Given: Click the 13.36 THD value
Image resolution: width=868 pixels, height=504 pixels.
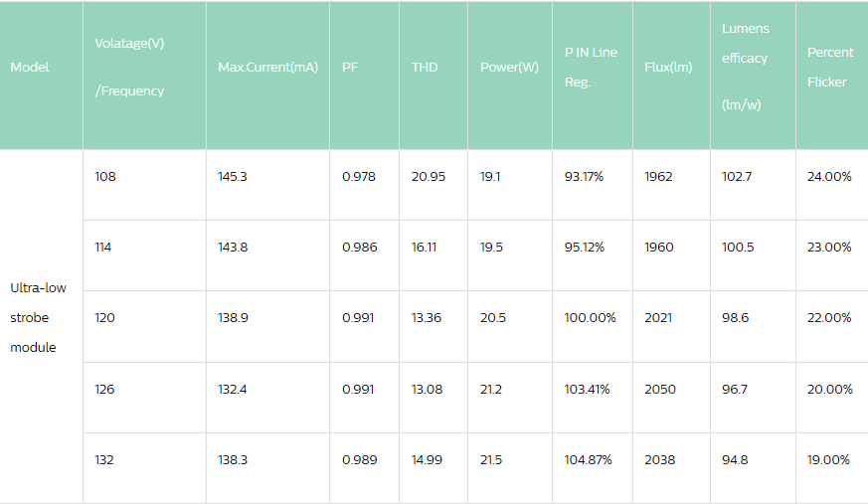Looking at the screenshot, I should [427, 318].
